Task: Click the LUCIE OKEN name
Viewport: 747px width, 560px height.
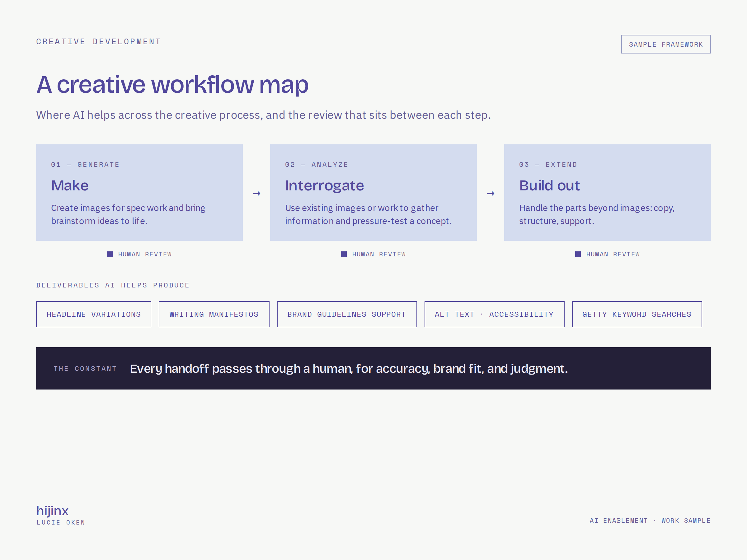Action: pos(61,523)
